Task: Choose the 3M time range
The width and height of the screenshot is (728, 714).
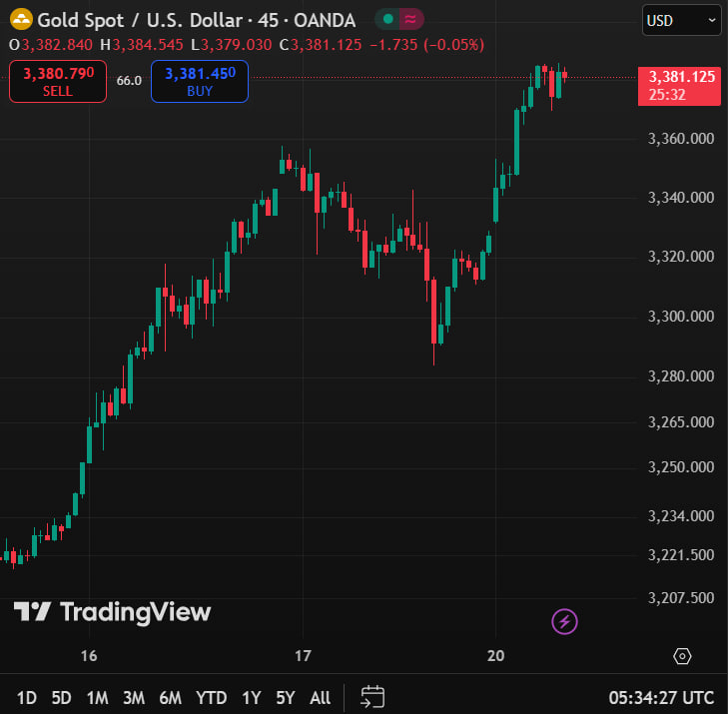Action: tap(133, 697)
